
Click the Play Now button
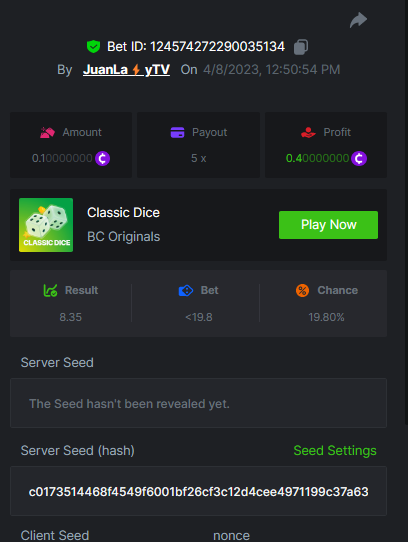(328, 225)
